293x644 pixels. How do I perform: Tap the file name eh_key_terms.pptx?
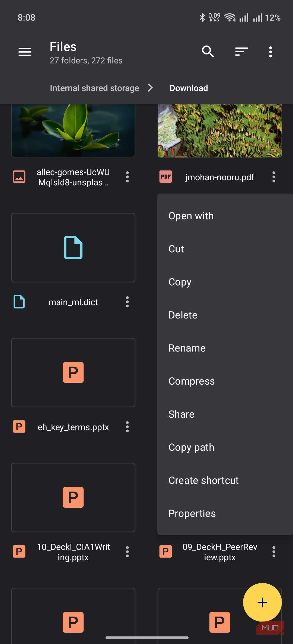73,427
